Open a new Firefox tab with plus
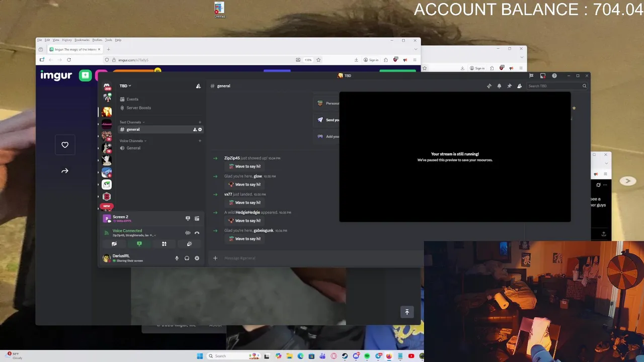The image size is (644, 362). 108,49
